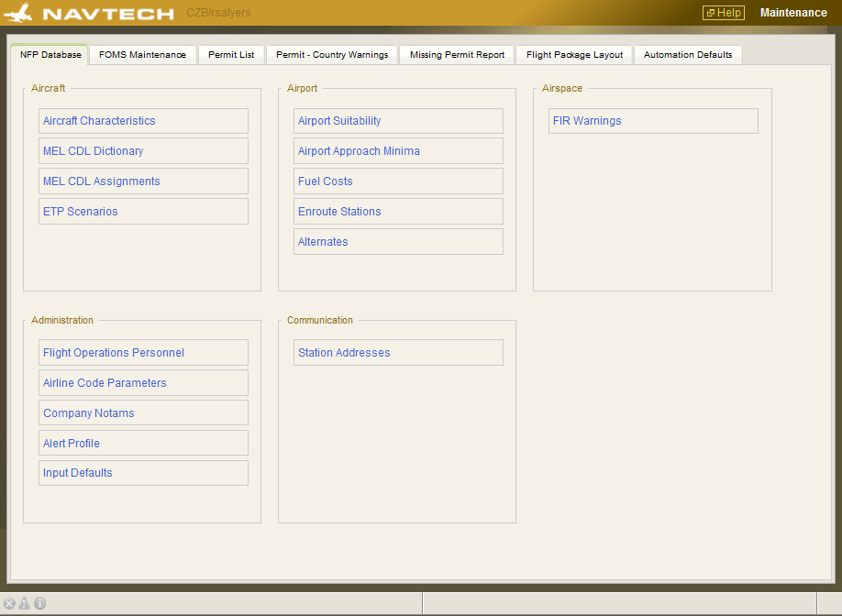
Task: Open Fuel Costs
Action: [398, 181]
